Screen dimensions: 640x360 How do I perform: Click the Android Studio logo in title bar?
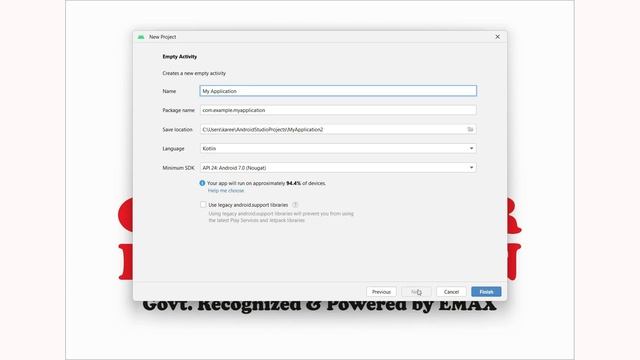tap(141, 37)
